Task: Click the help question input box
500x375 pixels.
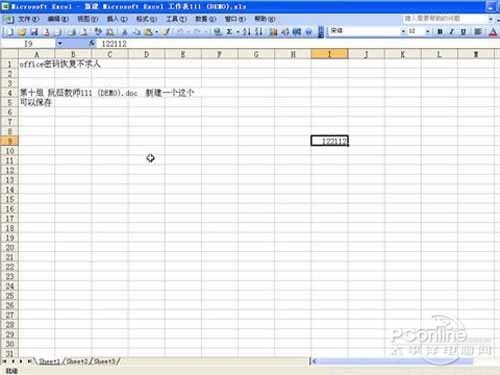Action: click(445, 19)
